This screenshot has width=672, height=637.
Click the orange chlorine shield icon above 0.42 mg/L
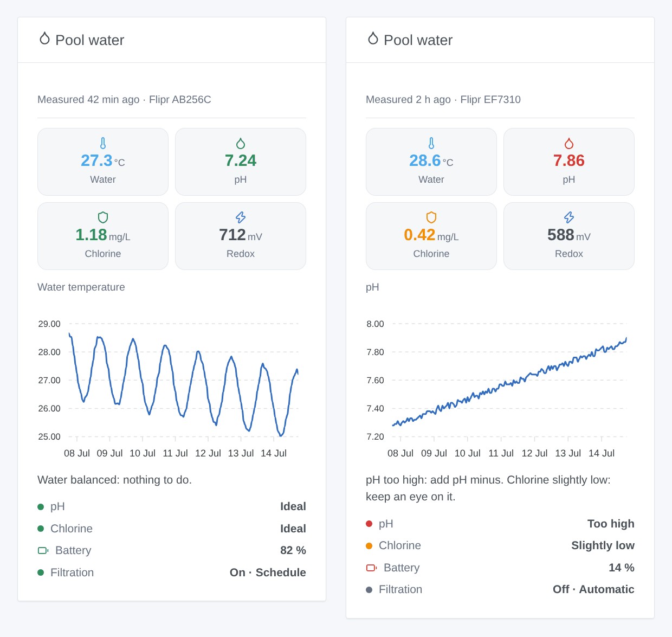(431, 217)
